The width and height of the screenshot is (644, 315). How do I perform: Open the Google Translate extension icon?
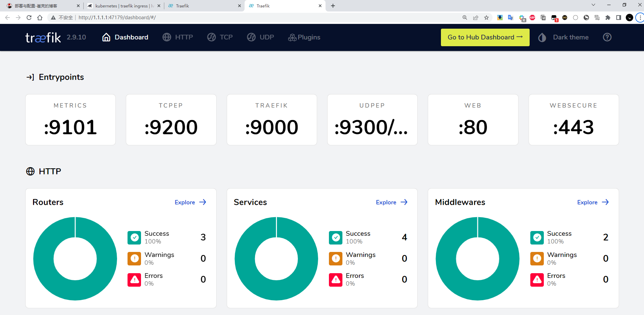click(x=511, y=18)
